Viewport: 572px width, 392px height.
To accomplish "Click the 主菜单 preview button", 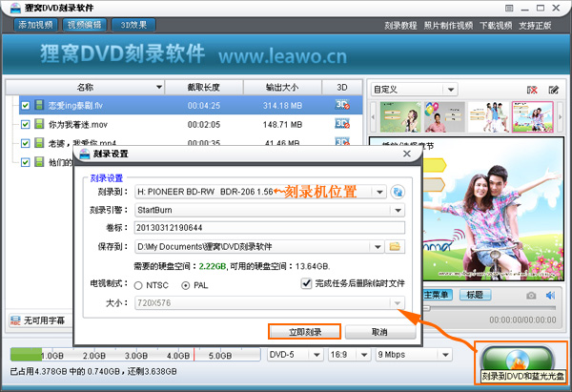I will [x=438, y=295].
